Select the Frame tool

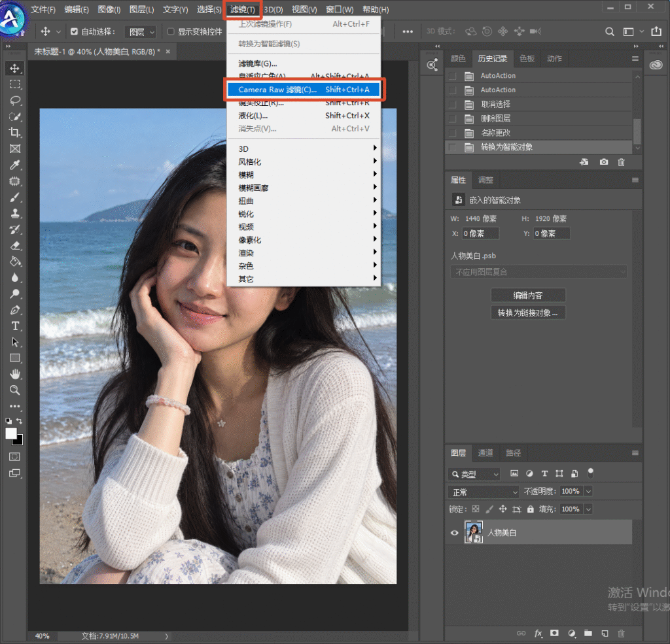[15, 148]
